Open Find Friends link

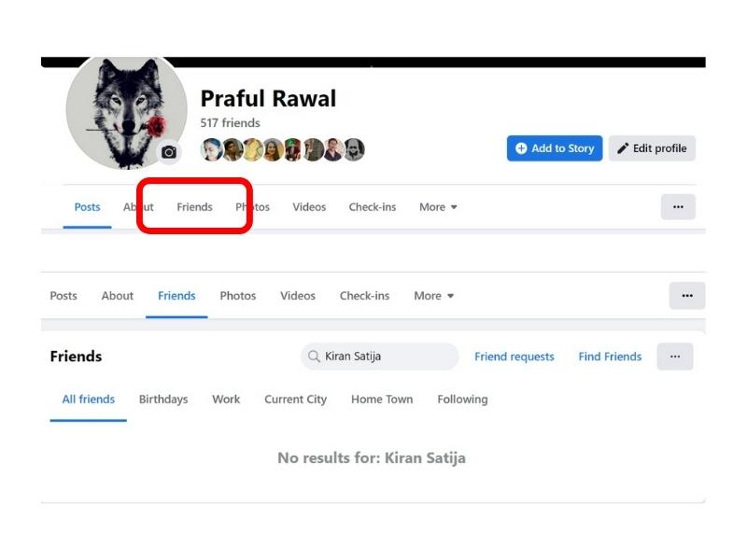click(610, 357)
